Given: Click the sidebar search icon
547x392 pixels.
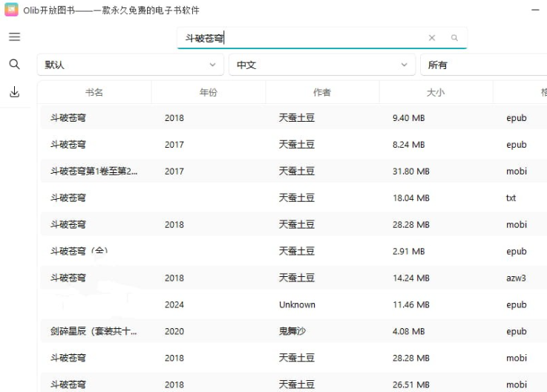Looking at the screenshot, I should click(14, 65).
